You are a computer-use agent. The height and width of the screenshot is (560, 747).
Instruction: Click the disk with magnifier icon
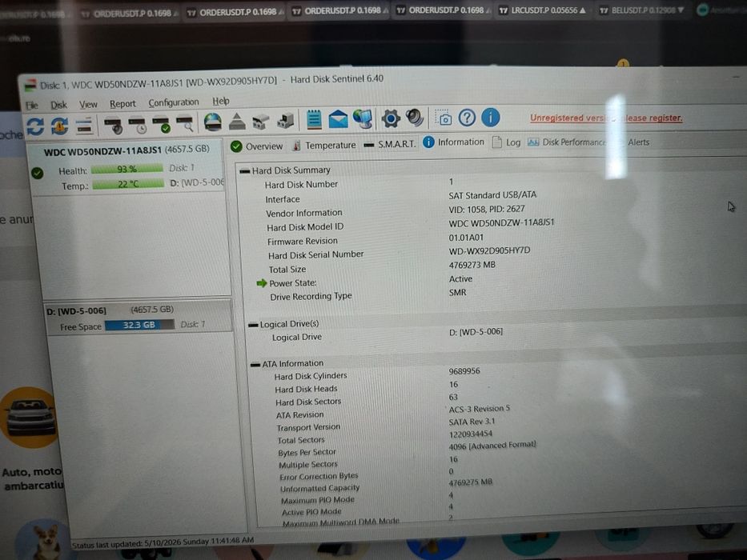(185, 124)
